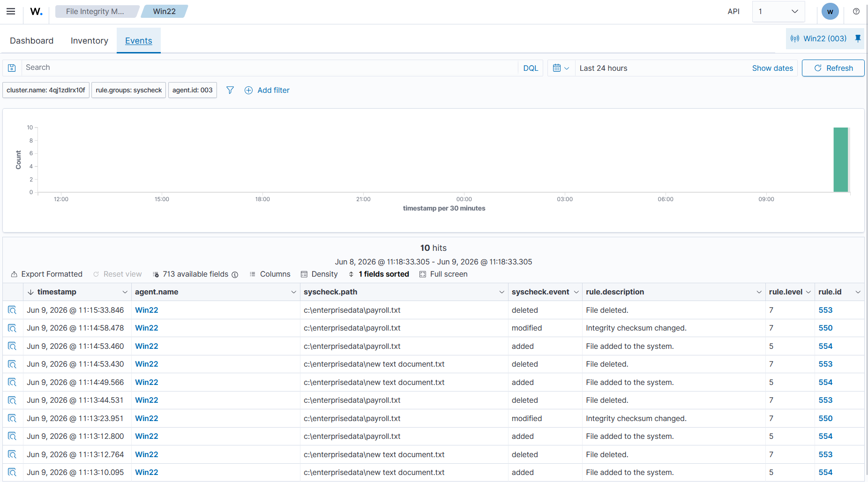This screenshot has width=868, height=482.
Task: Export Formatted results
Action: point(47,274)
